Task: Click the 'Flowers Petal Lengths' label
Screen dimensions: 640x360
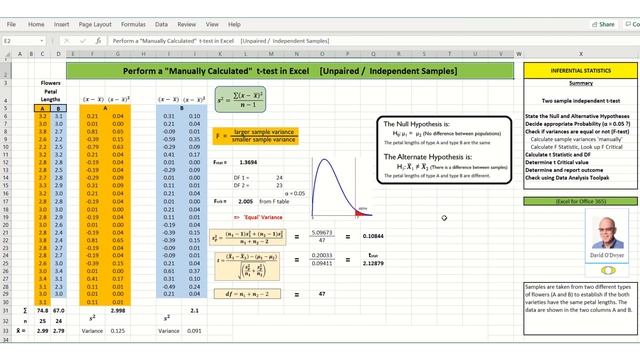Action: tap(50, 91)
